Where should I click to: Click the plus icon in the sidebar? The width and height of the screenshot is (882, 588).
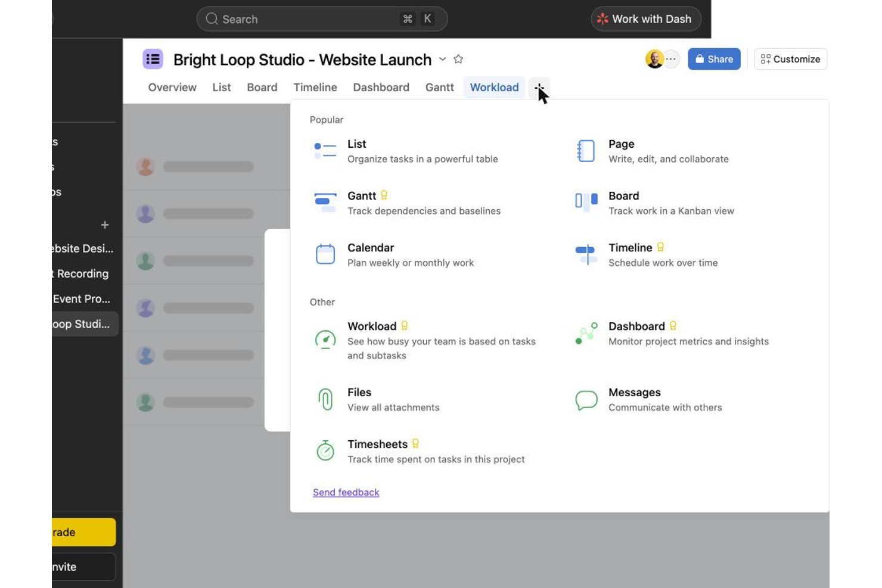pyautogui.click(x=105, y=225)
